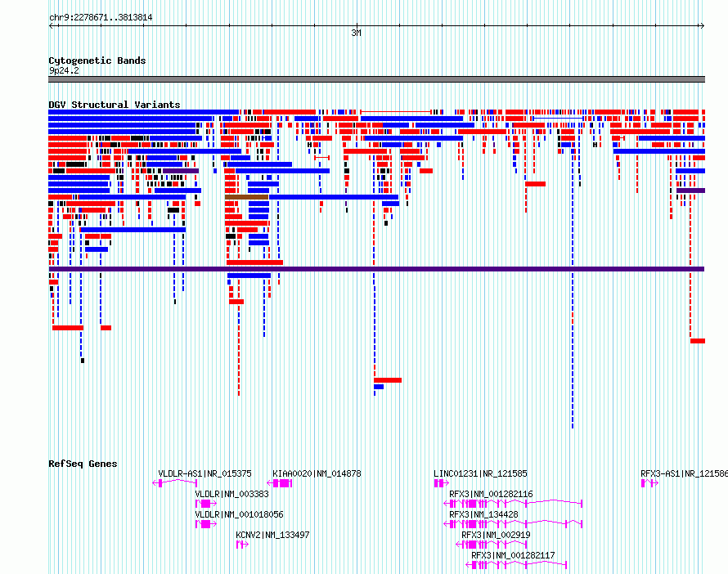Select the thin red line variant right of 3M

(x=396, y=112)
